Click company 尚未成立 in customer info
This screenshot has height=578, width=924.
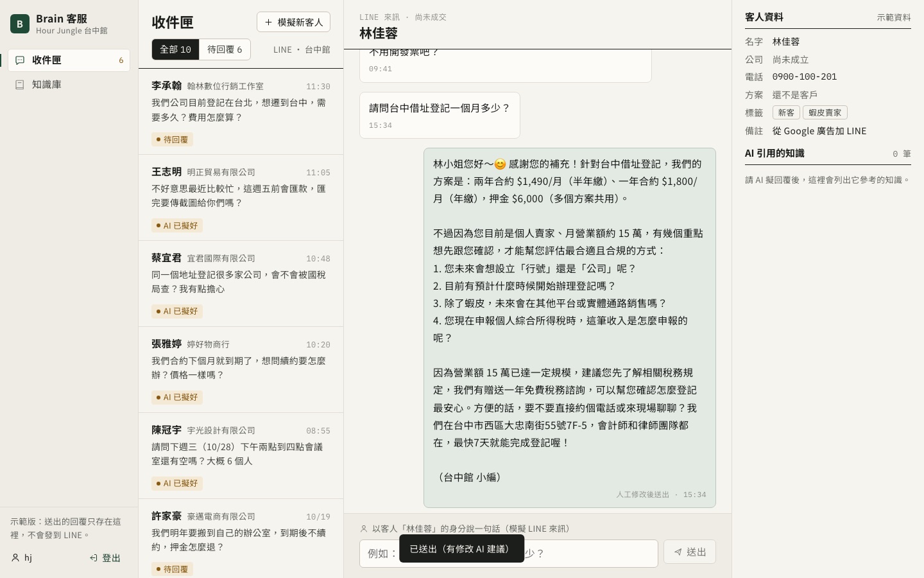[791, 60]
